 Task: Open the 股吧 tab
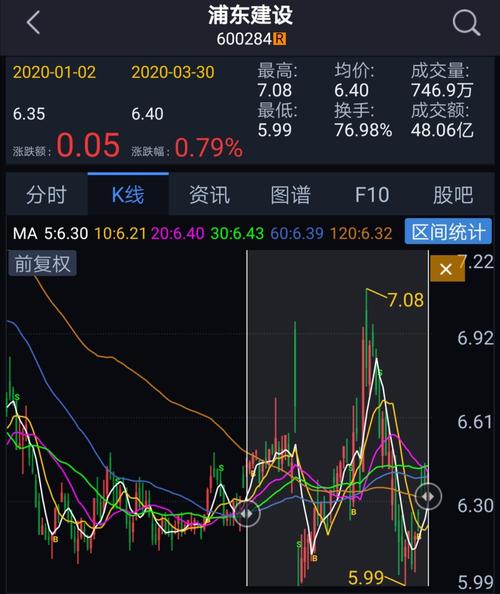click(453, 195)
